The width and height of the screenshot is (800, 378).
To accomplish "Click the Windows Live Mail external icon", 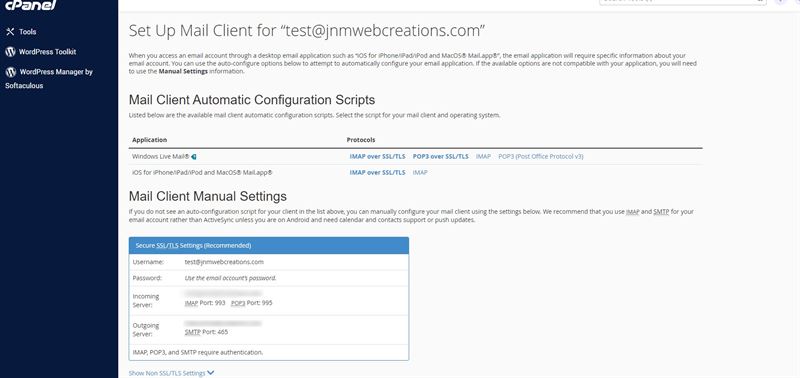I will coord(194,157).
